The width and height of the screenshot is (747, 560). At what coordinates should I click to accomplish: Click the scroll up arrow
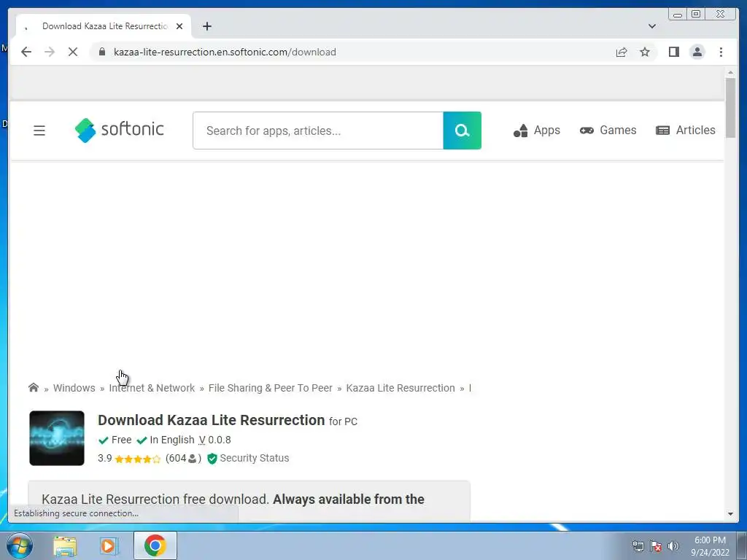click(x=730, y=72)
